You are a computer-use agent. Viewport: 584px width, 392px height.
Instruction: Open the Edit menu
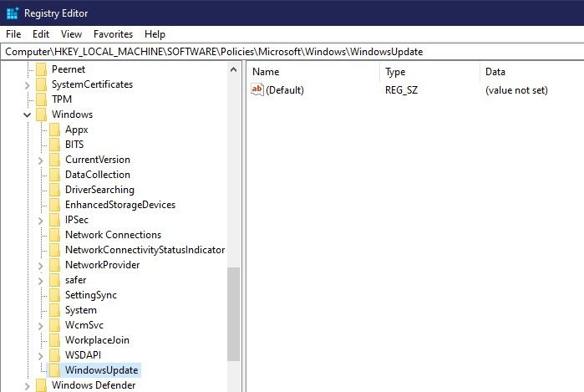(41, 34)
